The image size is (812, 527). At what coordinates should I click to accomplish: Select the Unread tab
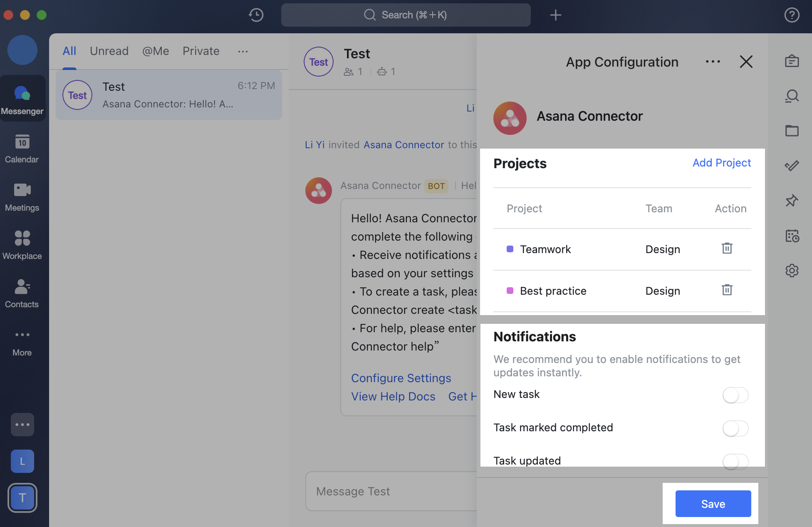coord(109,51)
